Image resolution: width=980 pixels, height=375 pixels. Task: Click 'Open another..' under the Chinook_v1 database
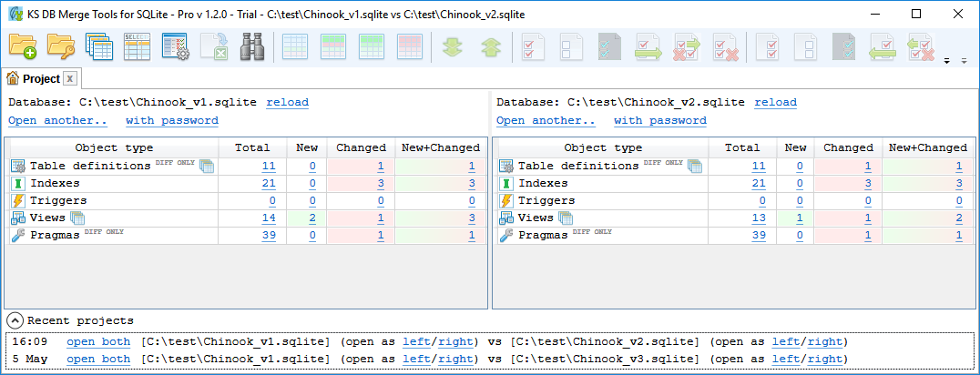pyautogui.click(x=58, y=121)
